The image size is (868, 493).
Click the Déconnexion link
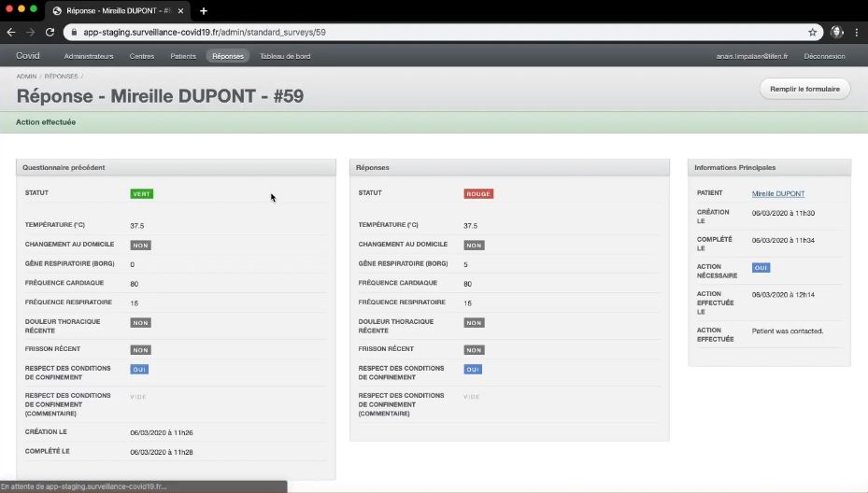click(x=824, y=56)
